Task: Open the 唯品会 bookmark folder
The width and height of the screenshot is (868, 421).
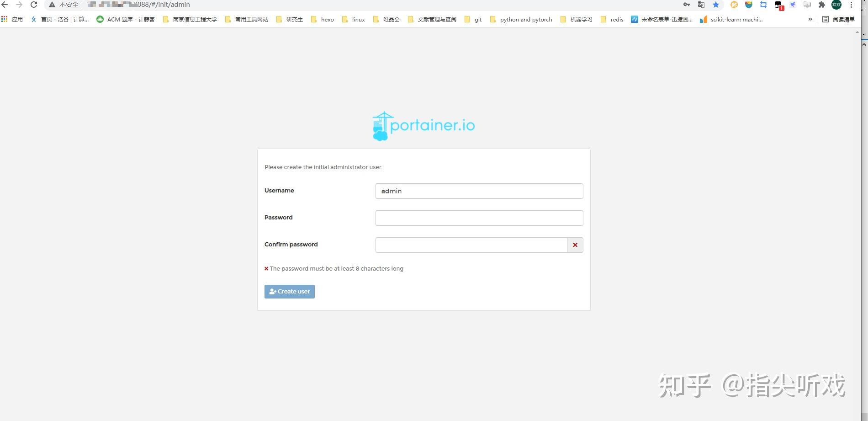Action: click(x=386, y=19)
